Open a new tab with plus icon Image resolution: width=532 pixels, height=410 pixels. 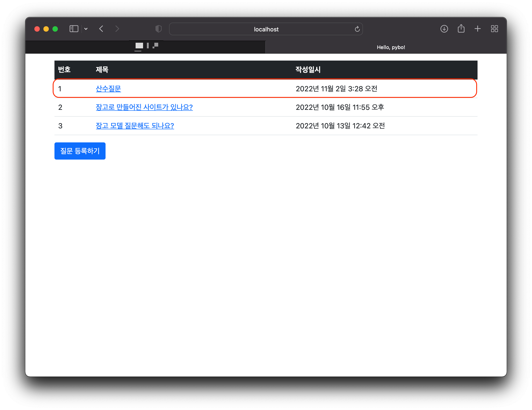point(478,29)
